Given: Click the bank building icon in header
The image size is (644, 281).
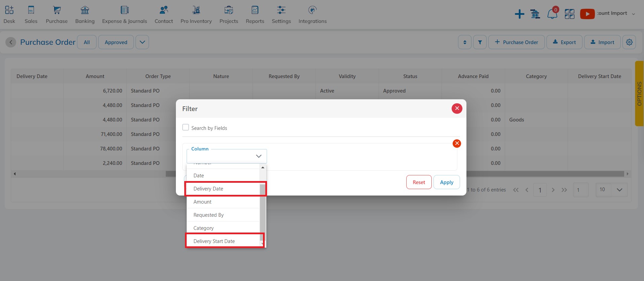Looking at the screenshot, I should tap(535, 14).
